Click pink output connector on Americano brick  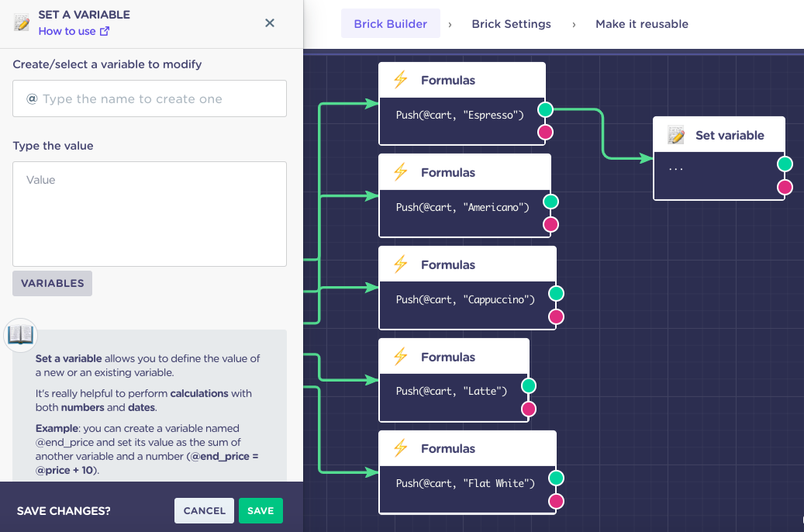[551, 225]
